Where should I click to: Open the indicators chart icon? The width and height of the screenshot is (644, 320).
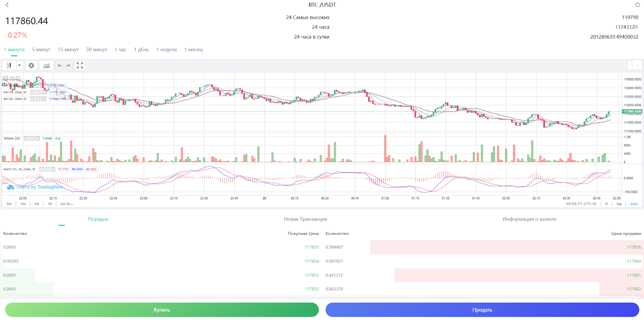(x=47, y=66)
